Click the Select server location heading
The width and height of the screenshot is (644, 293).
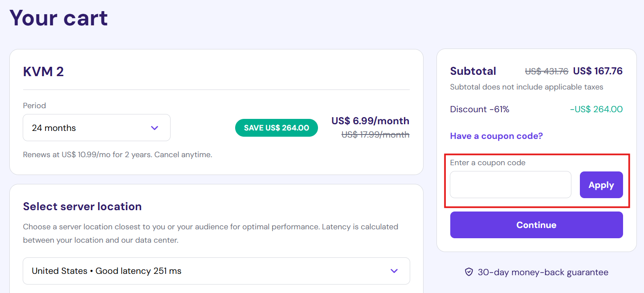point(82,207)
